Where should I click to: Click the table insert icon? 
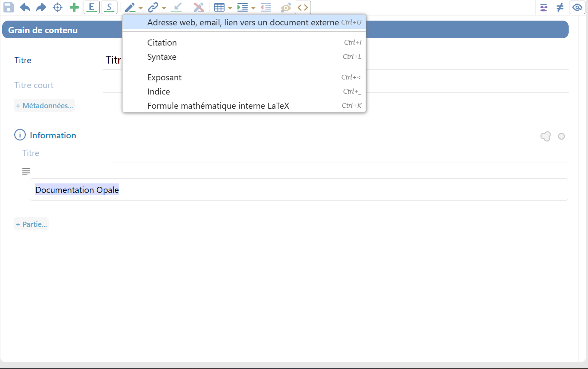point(219,7)
